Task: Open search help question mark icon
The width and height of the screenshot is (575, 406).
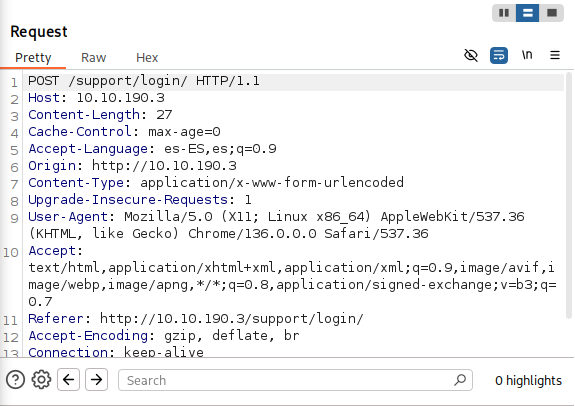Action: coord(15,380)
